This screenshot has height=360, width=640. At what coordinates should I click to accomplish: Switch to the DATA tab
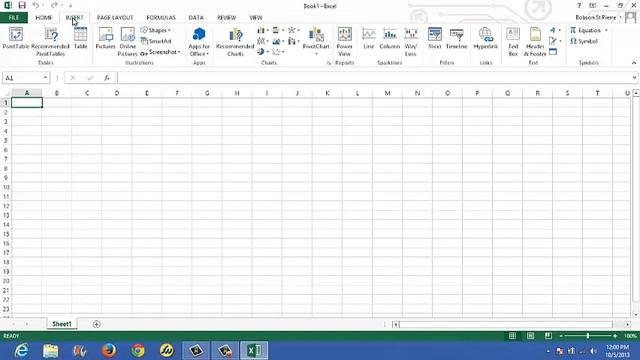click(196, 18)
